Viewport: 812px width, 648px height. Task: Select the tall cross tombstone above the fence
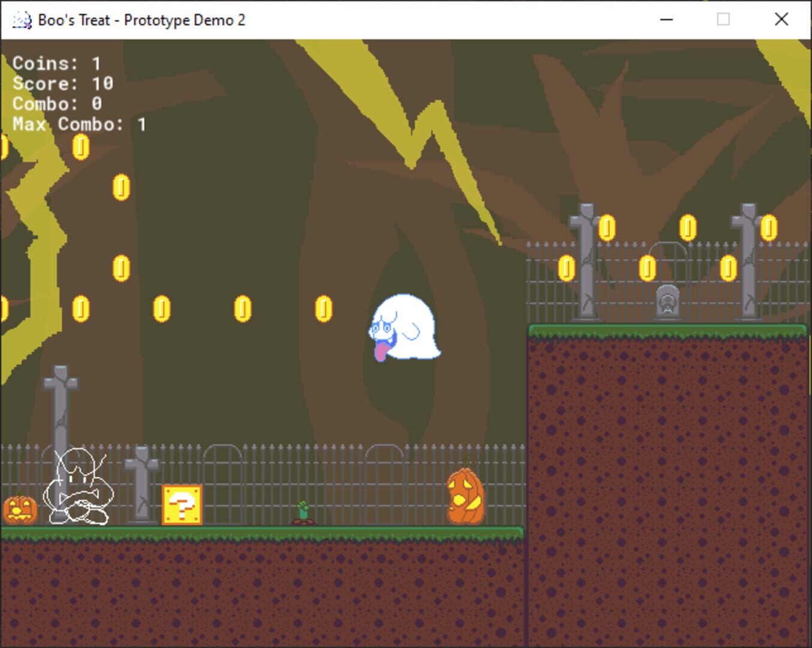(x=60, y=396)
